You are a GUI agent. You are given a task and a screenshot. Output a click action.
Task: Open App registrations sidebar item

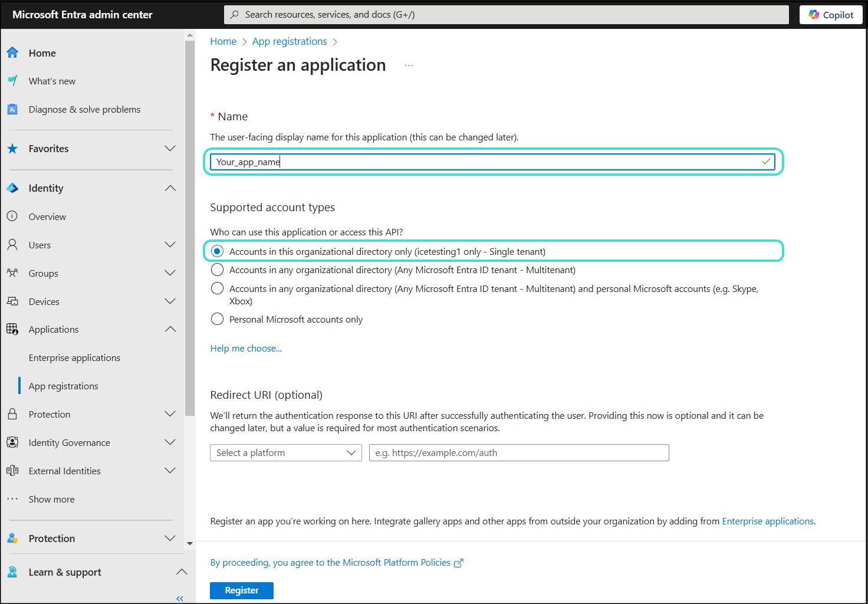click(64, 386)
